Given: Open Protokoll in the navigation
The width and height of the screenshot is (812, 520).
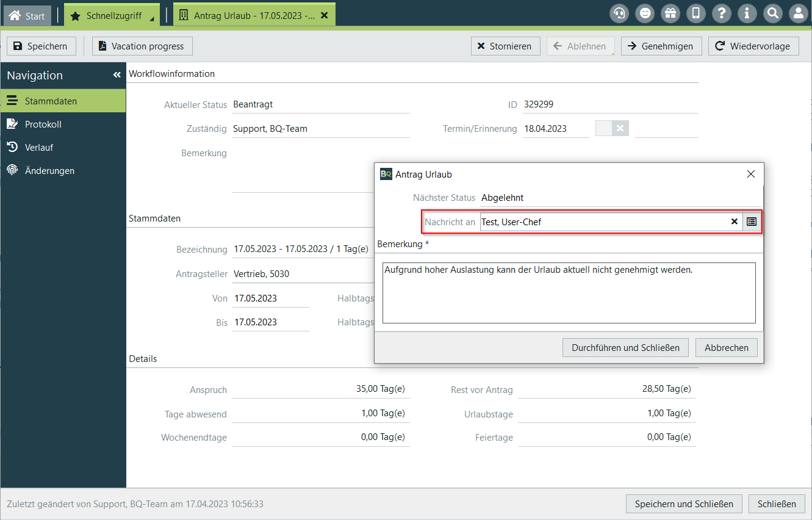Looking at the screenshot, I should click(43, 125).
